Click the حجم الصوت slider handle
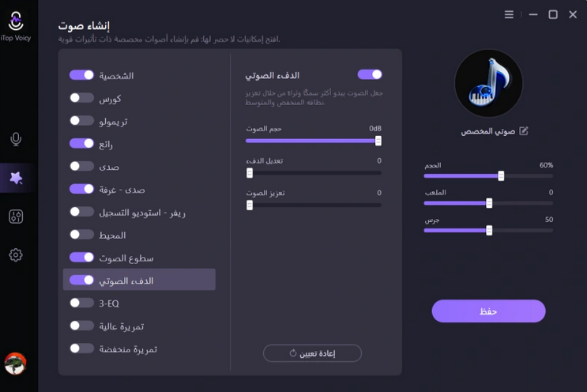The width and height of the screenshot is (587, 392). 378,141
